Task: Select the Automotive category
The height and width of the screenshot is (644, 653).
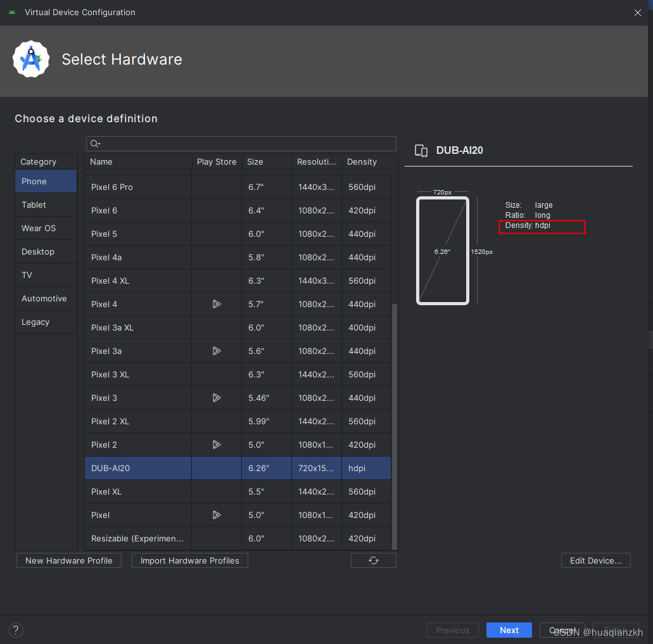Action: [46, 298]
